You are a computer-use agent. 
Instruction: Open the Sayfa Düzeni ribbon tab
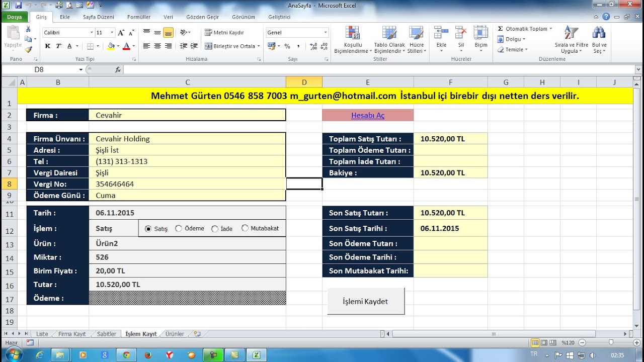pyautogui.click(x=99, y=17)
